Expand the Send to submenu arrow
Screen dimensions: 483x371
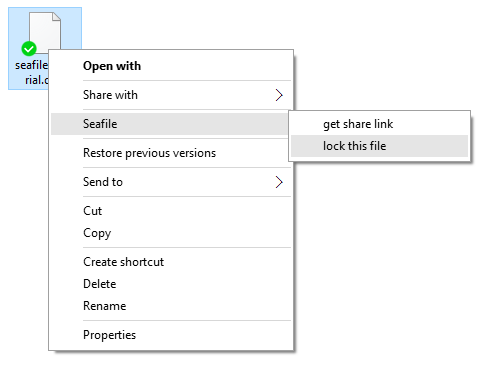coord(279,182)
